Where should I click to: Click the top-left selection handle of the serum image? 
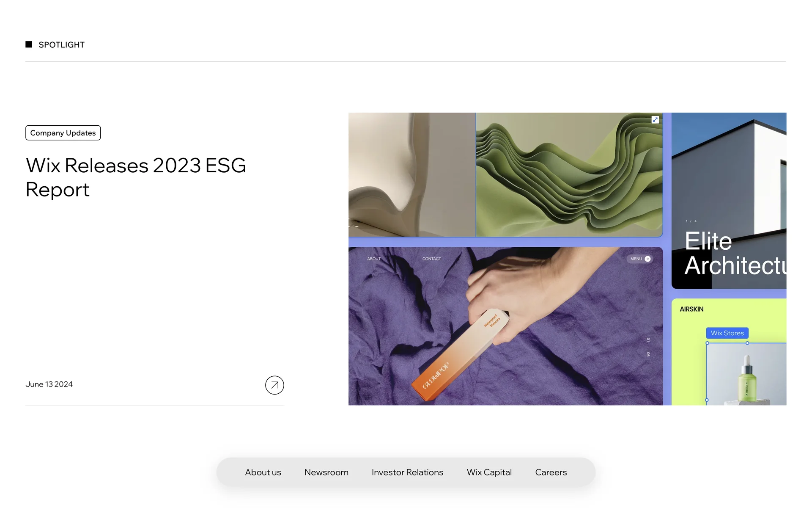click(x=707, y=343)
